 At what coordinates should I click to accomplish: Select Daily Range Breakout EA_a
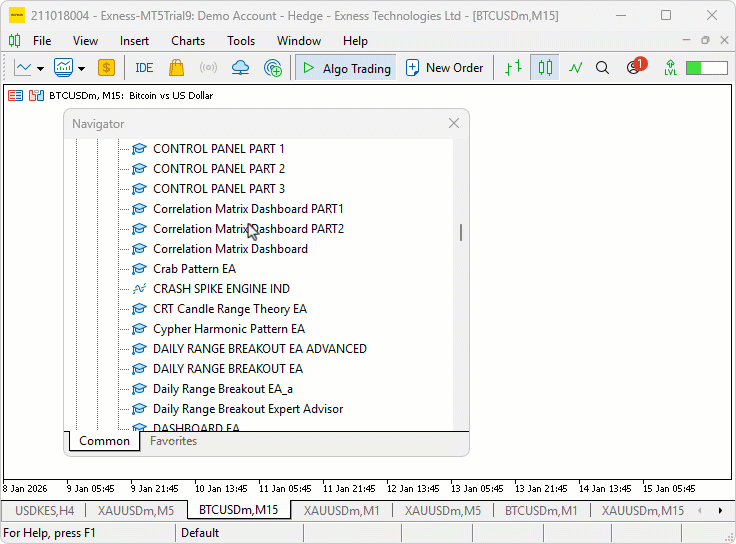pyautogui.click(x=222, y=389)
